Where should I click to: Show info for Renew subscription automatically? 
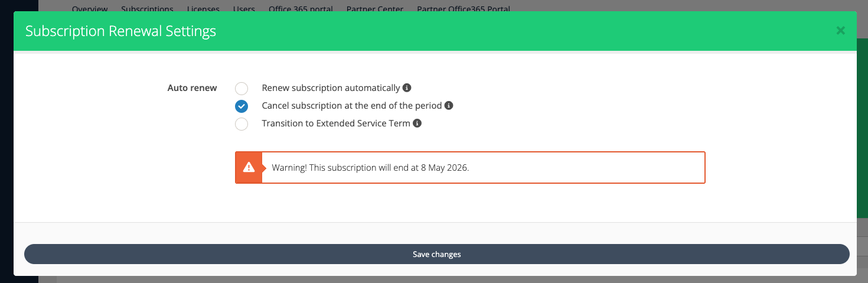click(x=407, y=88)
